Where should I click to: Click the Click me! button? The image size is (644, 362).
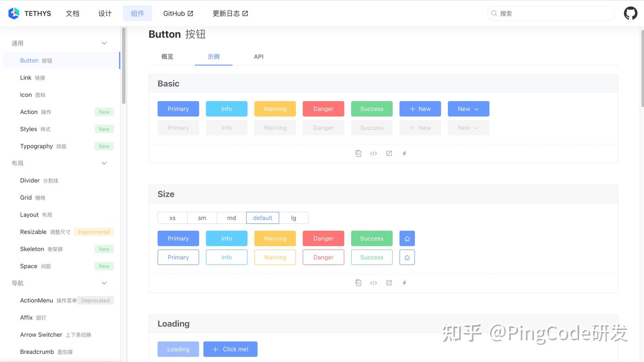230,349
